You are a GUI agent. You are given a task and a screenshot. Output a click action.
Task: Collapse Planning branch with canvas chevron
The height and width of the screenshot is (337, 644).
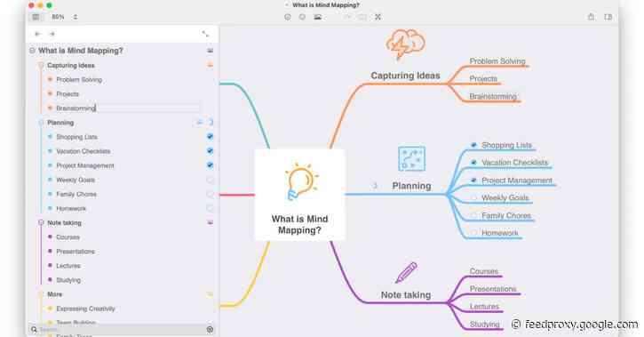tap(375, 186)
